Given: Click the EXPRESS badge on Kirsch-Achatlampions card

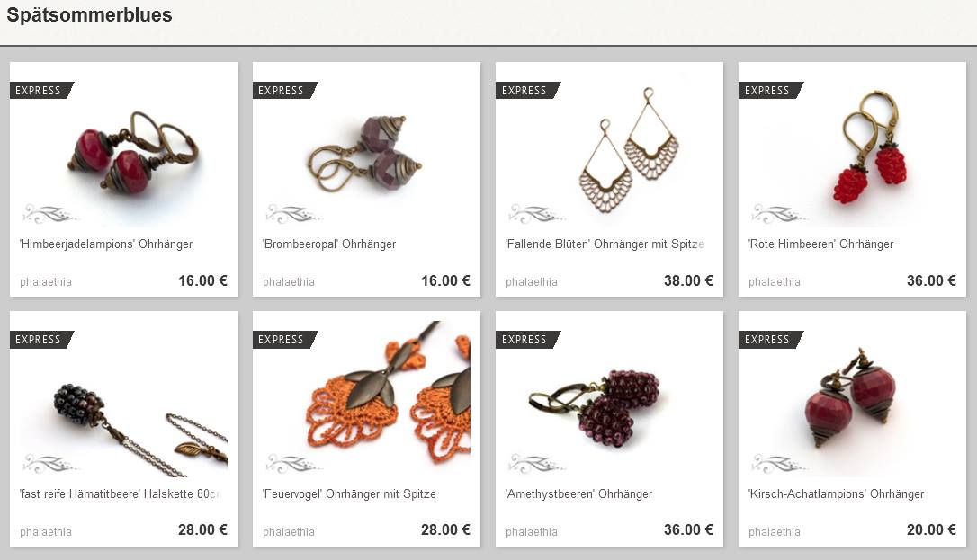Looking at the screenshot, I should pos(771,340).
